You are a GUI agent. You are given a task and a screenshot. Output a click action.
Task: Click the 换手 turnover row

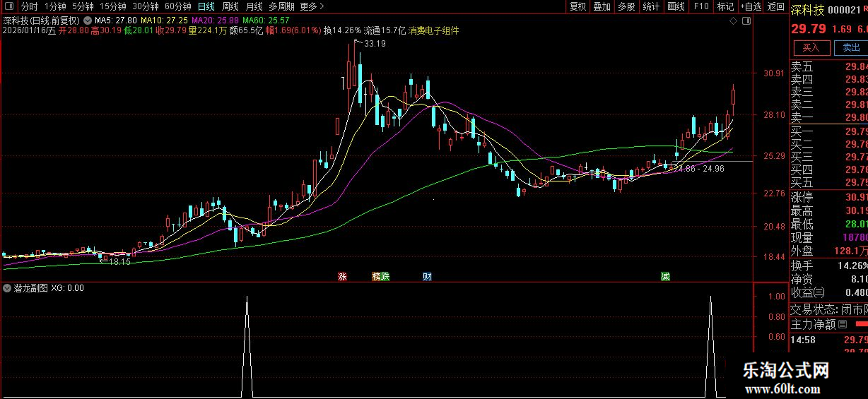[x=828, y=266]
